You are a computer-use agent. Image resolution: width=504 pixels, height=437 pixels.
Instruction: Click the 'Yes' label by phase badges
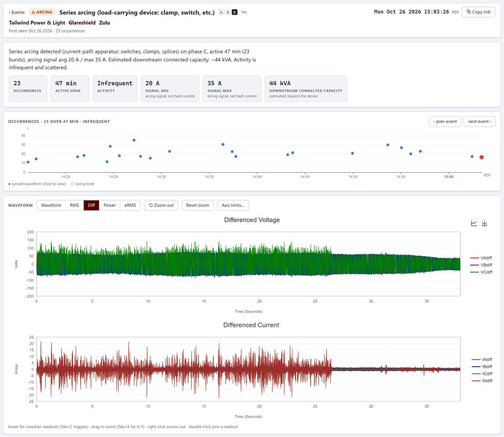244,12
